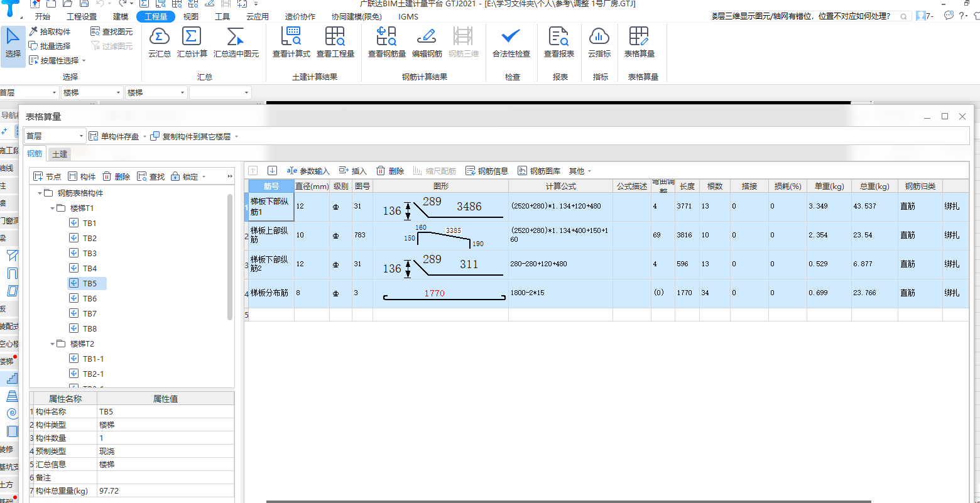This screenshot has width=980, height=503.
Task: Open 查看报表 reports
Action: [x=559, y=43]
